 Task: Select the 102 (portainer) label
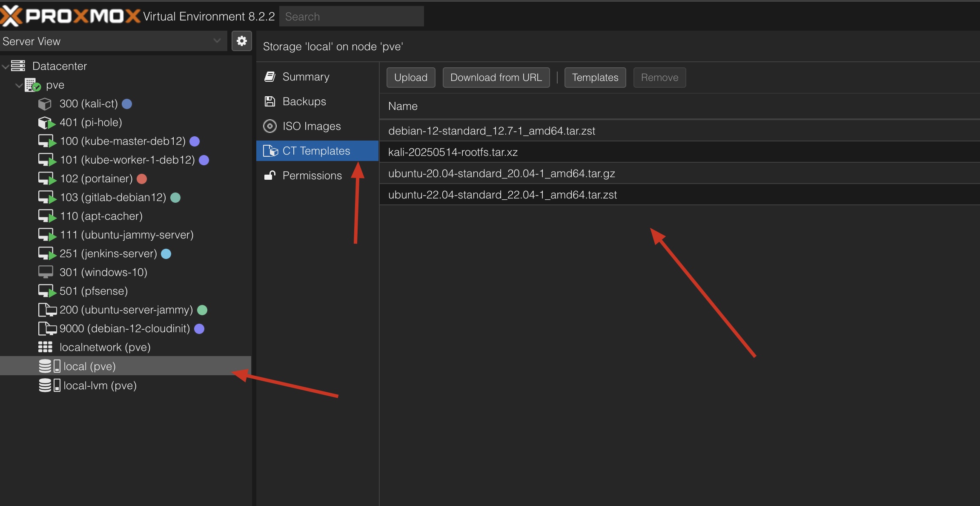[x=96, y=179]
